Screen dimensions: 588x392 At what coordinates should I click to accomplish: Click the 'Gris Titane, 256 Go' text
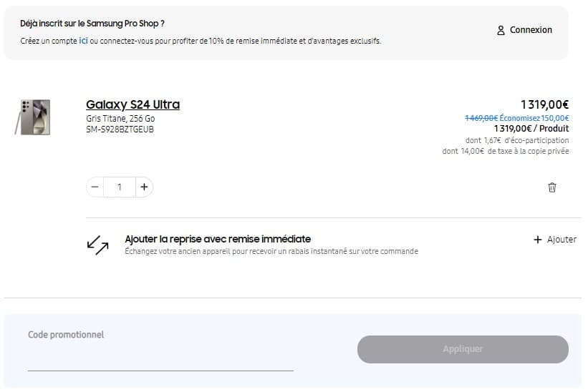click(x=120, y=119)
